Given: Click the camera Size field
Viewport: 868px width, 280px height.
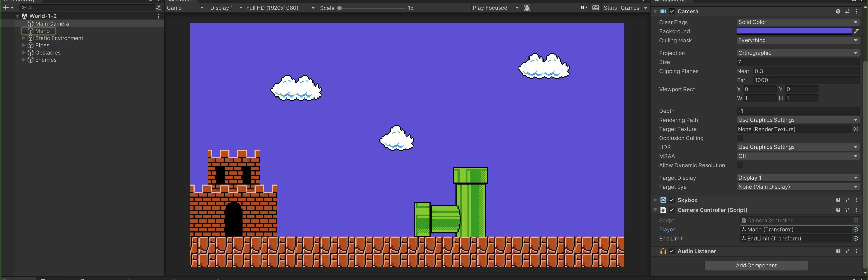Looking at the screenshot, I should point(798,62).
